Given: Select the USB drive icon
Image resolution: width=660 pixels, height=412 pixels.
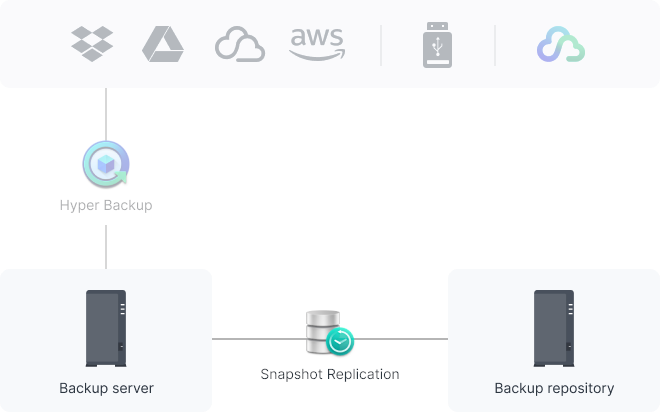Looking at the screenshot, I should pyautogui.click(x=437, y=45).
